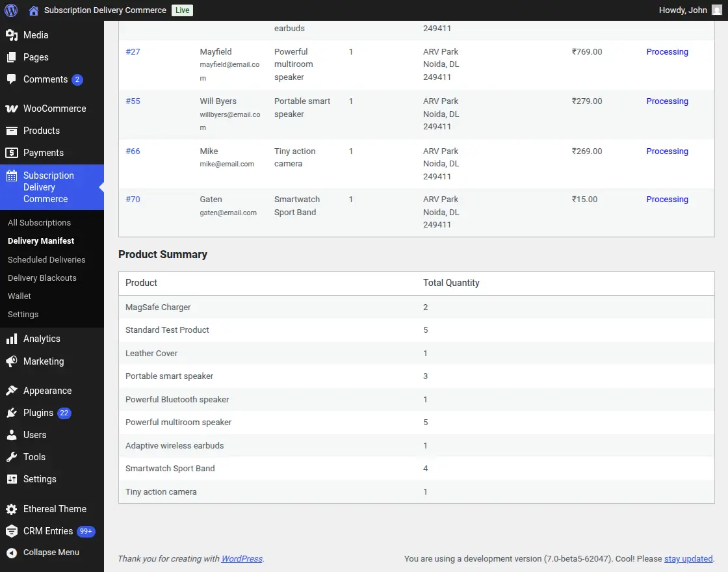Click the Ethereal Theme gear icon
The width and height of the screenshot is (728, 572).
pyautogui.click(x=11, y=509)
